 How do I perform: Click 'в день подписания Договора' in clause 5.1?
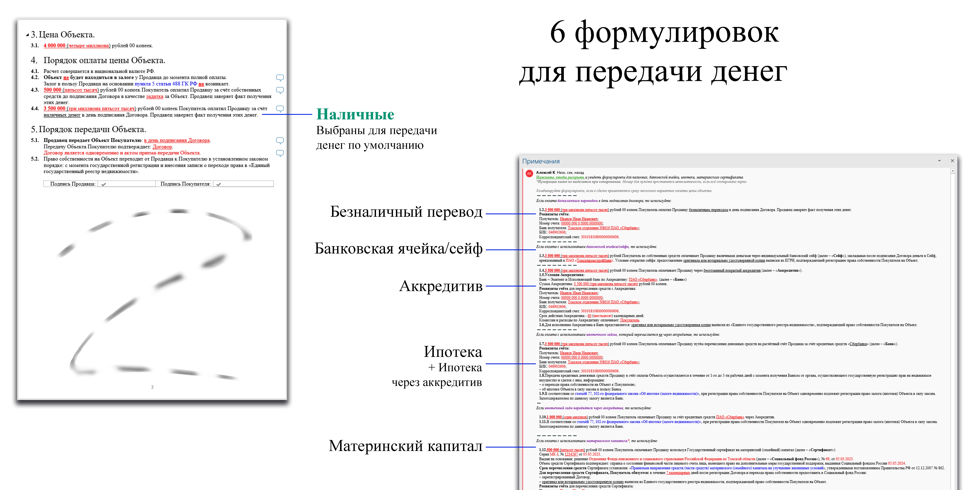coord(177,140)
